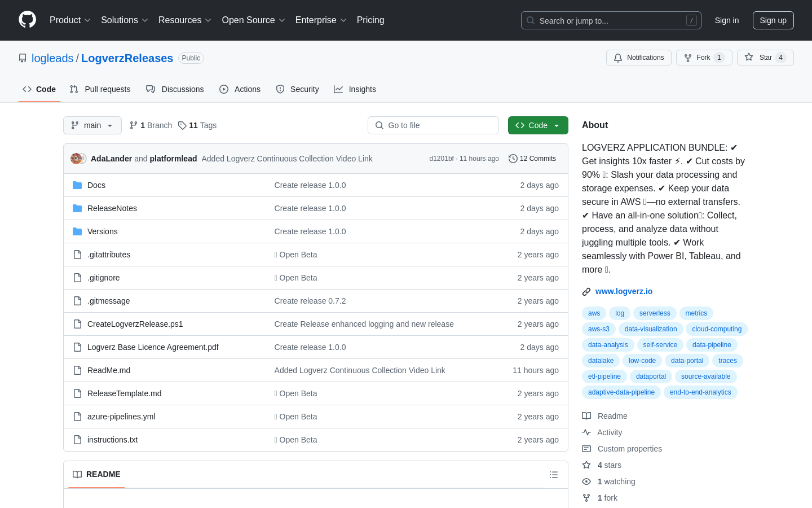Image resolution: width=812 pixels, height=508 pixels.
Task: Open the www.logverz.io link
Action: pyautogui.click(x=624, y=291)
